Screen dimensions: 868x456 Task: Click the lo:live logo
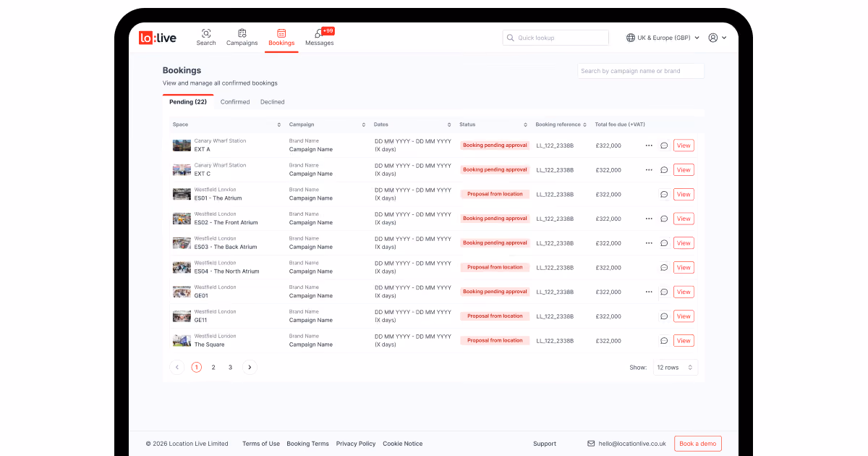tap(158, 38)
